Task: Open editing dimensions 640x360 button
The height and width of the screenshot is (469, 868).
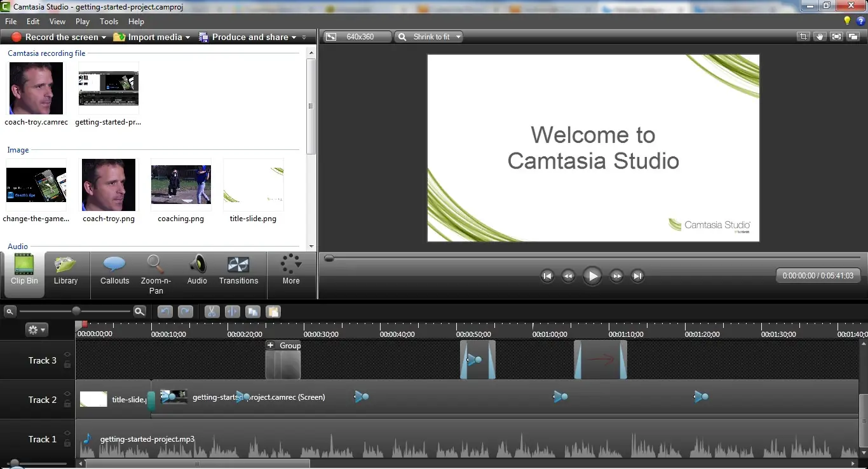Action: pyautogui.click(x=357, y=37)
